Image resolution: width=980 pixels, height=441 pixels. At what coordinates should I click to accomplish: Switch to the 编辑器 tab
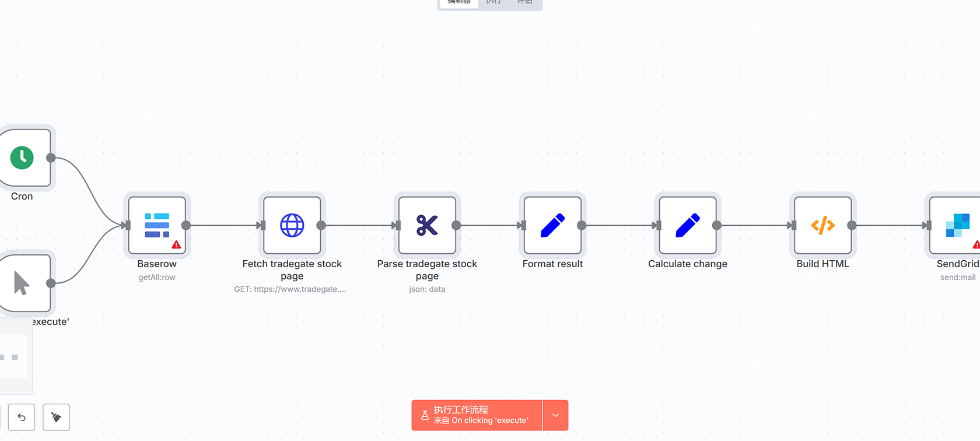click(459, 2)
